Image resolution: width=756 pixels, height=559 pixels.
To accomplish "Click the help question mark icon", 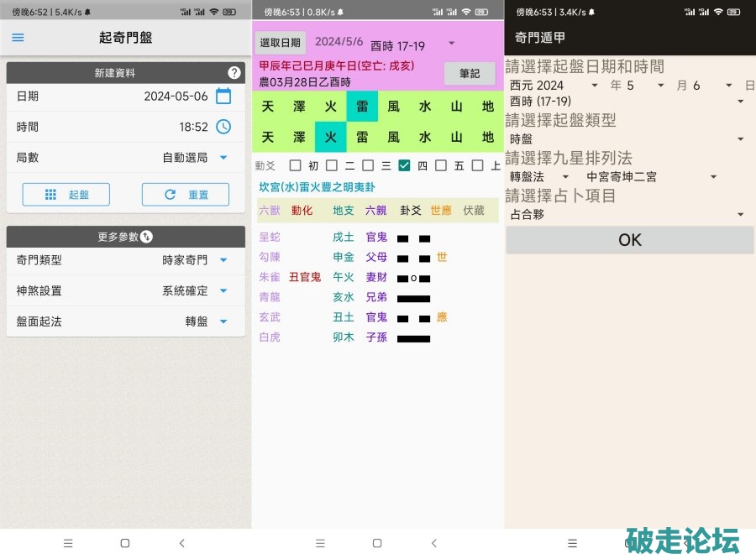I will tap(234, 73).
